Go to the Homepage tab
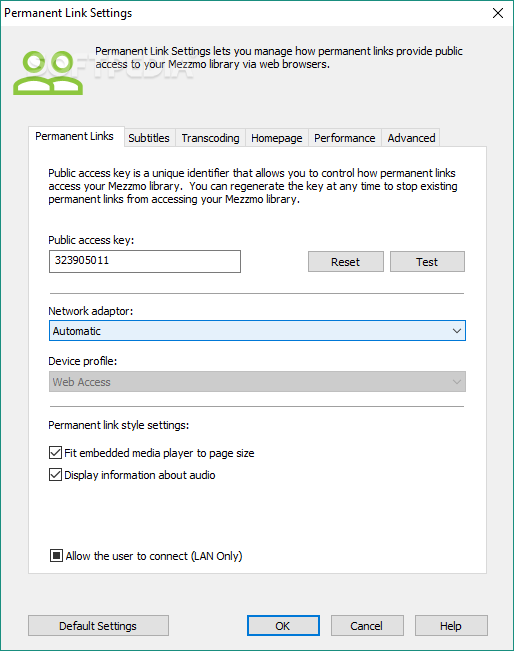 (277, 138)
